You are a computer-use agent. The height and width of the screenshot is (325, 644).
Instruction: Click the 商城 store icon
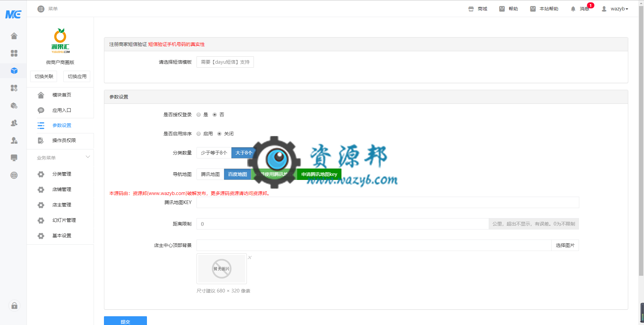(471, 9)
